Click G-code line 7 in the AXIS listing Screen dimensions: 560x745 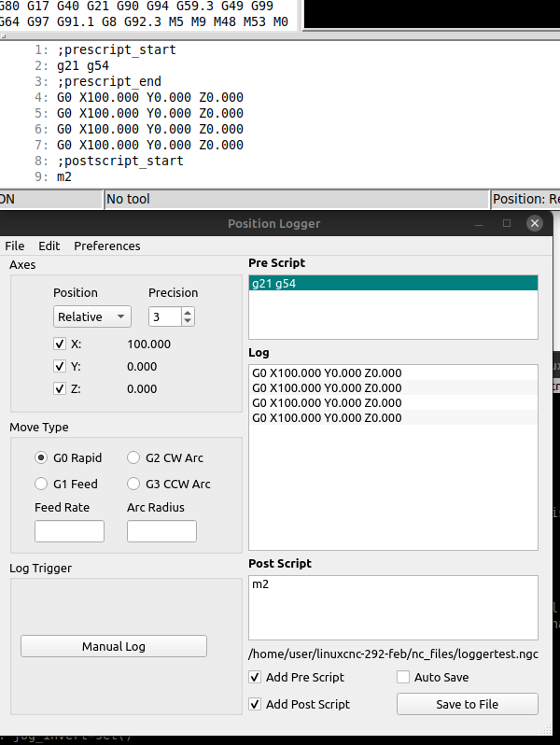click(x=150, y=145)
